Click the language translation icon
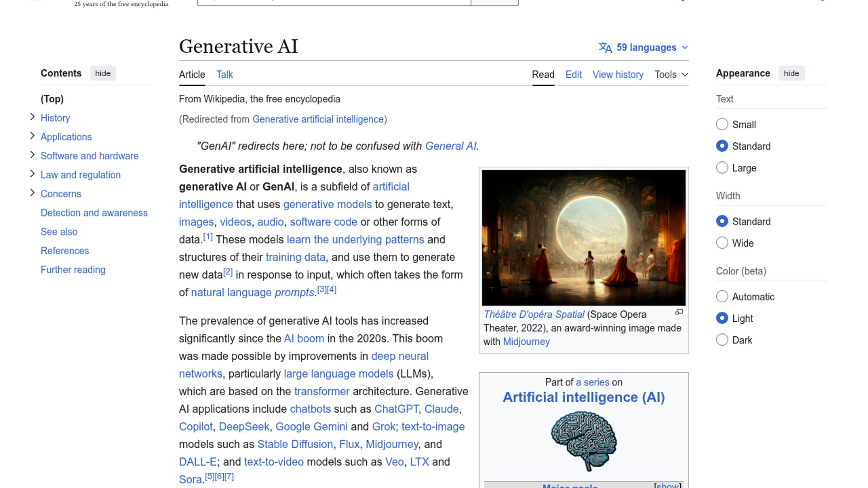This screenshot has height=488, width=868. pos(605,47)
